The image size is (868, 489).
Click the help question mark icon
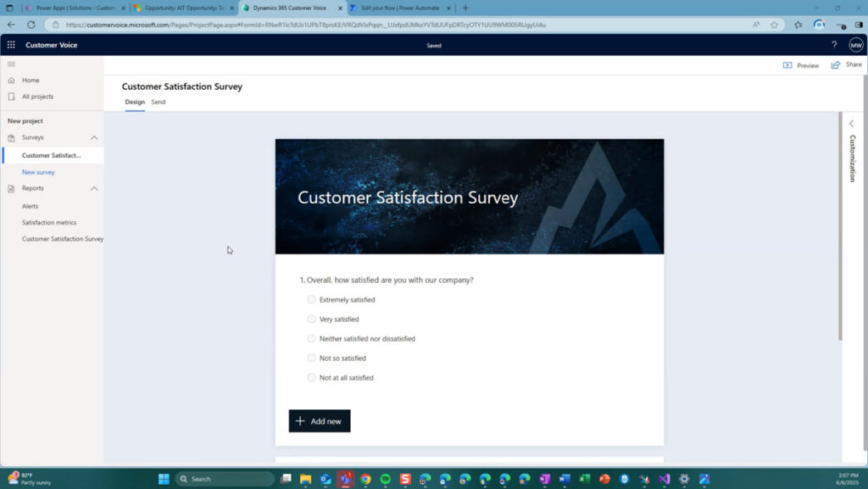click(x=834, y=45)
